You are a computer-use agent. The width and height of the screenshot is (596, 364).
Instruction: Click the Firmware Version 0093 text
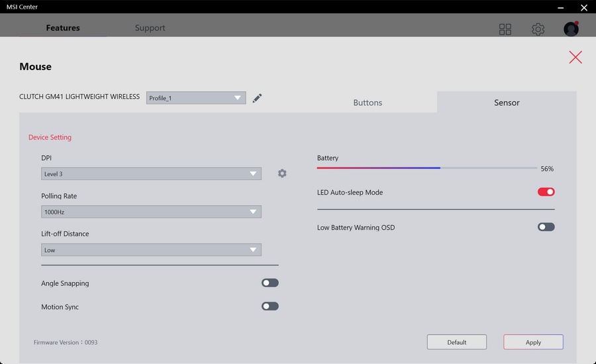pyautogui.click(x=66, y=342)
